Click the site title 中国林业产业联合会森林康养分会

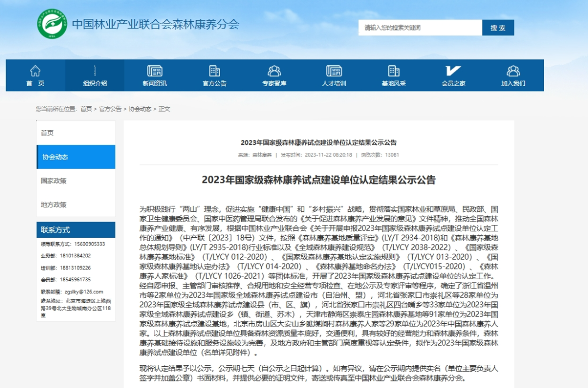tap(156, 24)
